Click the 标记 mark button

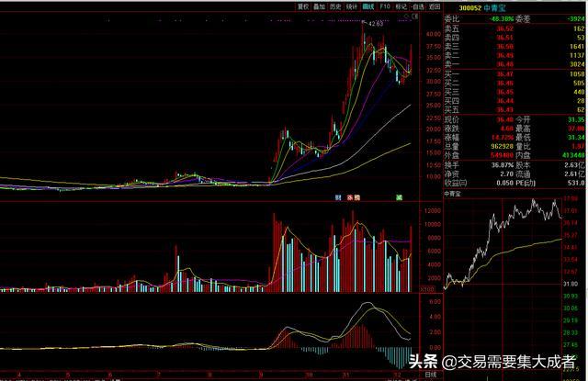pos(401,6)
